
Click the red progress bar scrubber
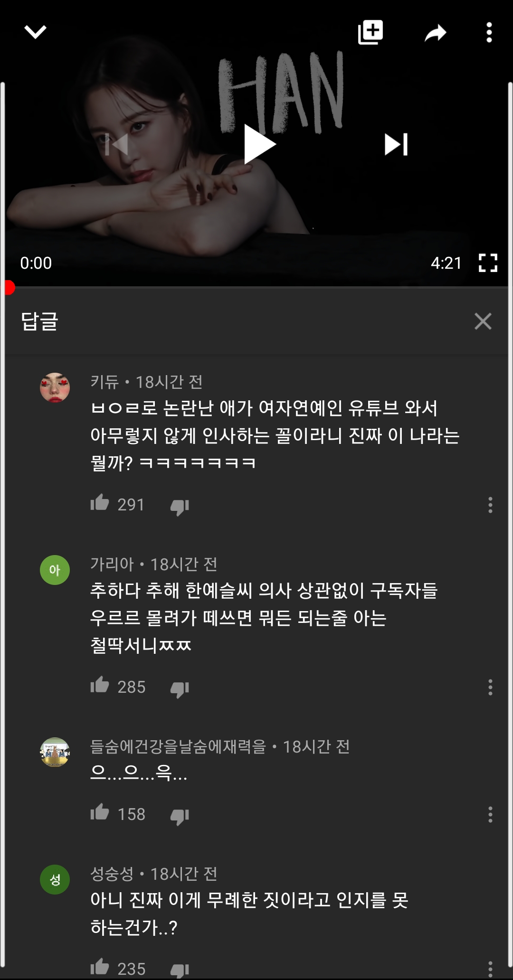coord(9,287)
